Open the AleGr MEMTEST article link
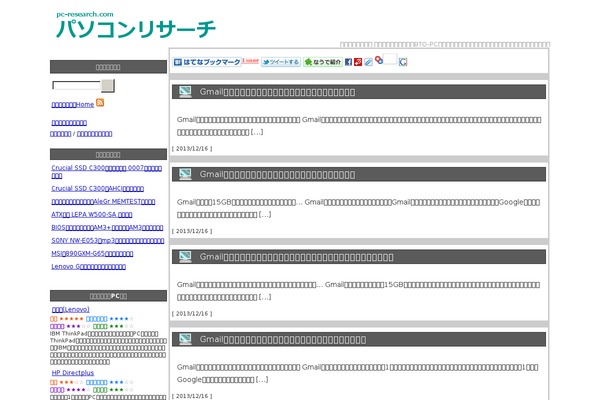600x400 pixels. [103, 202]
